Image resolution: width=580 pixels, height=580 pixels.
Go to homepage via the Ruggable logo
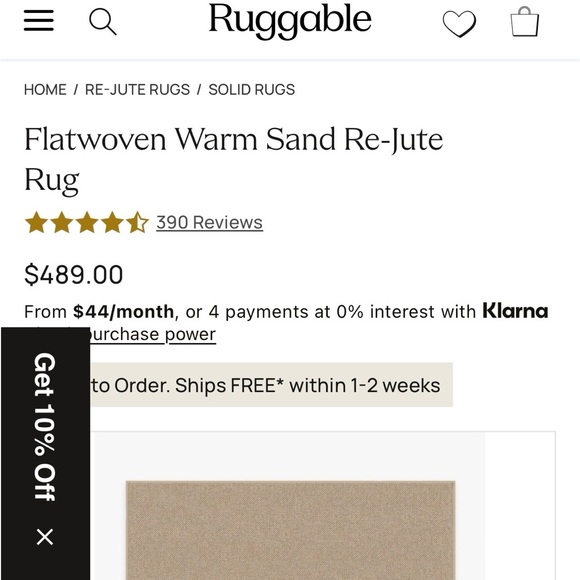(x=290, y=21)
